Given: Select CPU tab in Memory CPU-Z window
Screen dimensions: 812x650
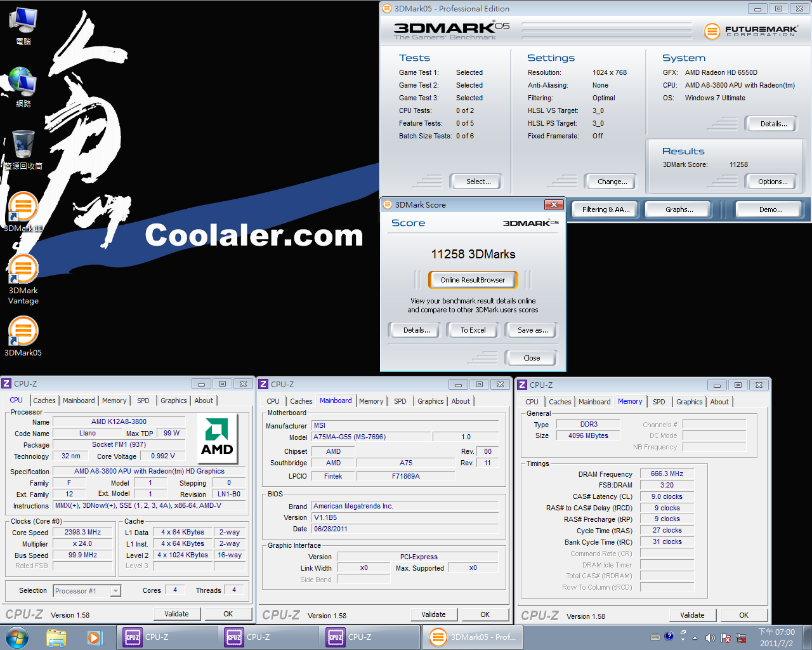Looking at the screenshot, I should click(x=532, y=402).
